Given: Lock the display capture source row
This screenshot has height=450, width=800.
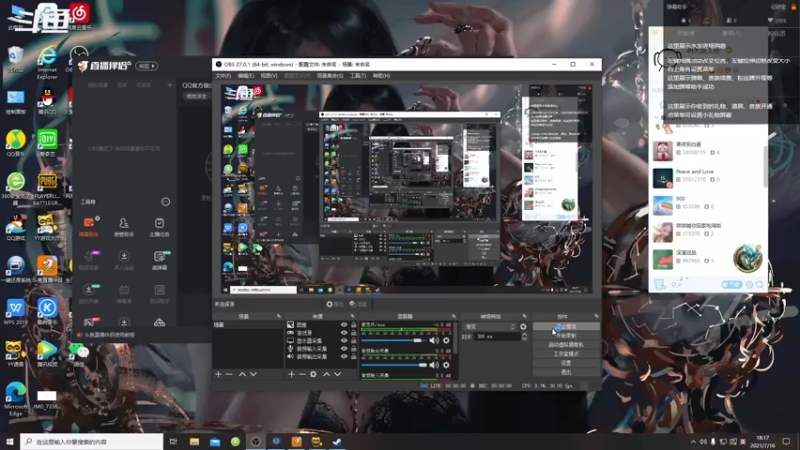Looking at the screenshot, I should pyautogui.click(x=353, y=340).
